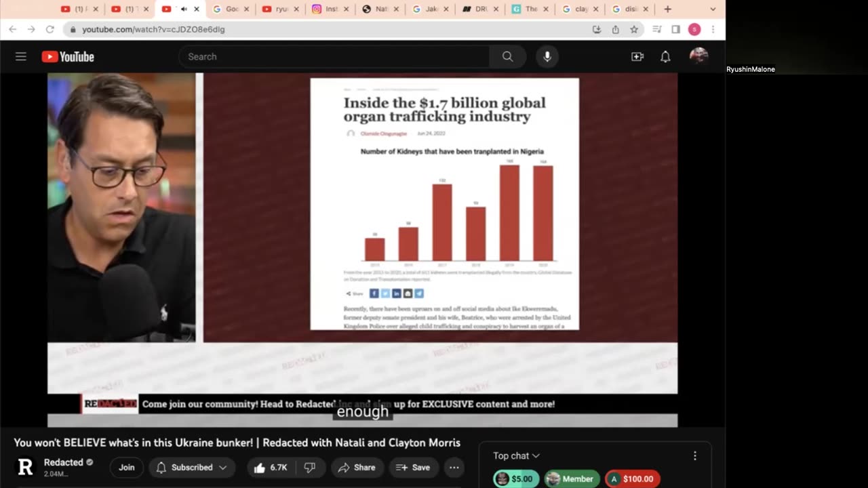Open the Chrome profile avatar
Screen dimensions: 868x488
[x=694, y=29]
